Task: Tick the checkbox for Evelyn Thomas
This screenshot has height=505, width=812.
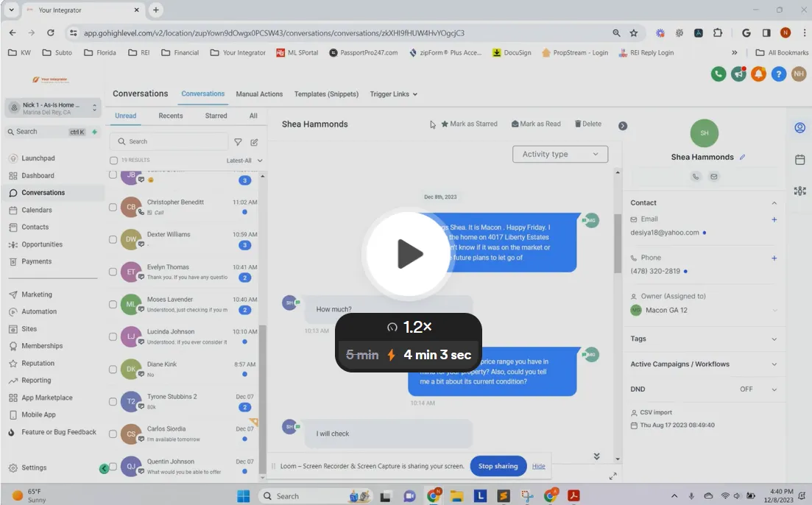Action: tap(113, 272)
